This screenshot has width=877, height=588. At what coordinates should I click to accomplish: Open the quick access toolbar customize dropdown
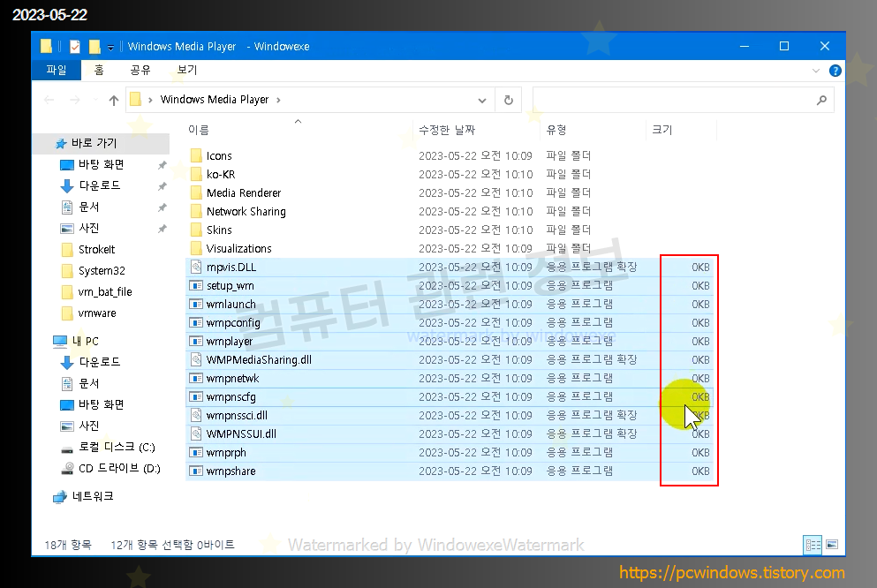coord(110,48)
